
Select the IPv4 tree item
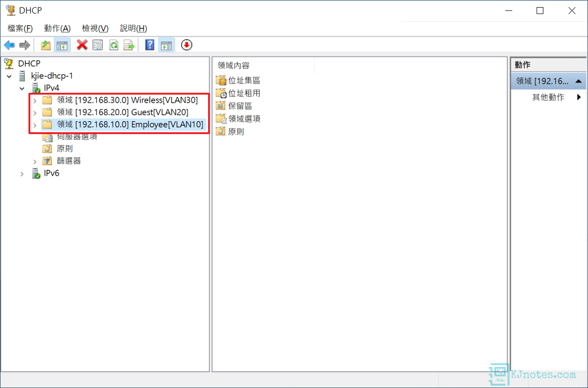pos(51,88)
